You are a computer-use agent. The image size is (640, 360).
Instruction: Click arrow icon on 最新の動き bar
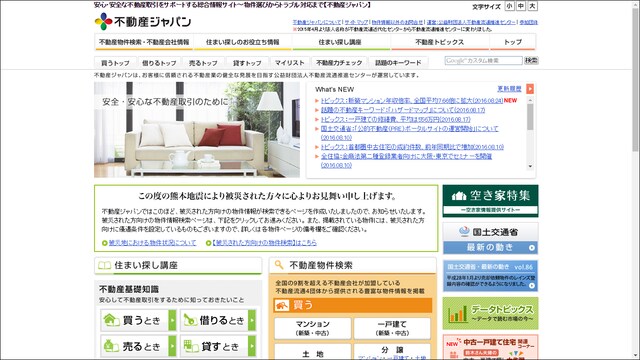531,248
